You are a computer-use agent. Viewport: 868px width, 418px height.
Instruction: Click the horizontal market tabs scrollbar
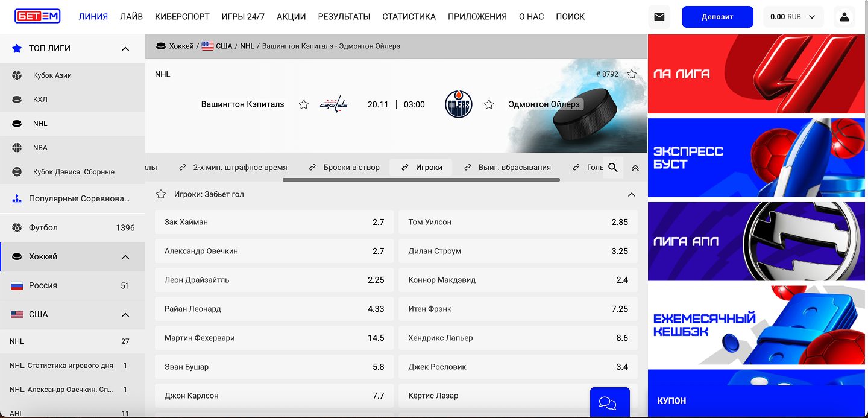coord(421,180)
